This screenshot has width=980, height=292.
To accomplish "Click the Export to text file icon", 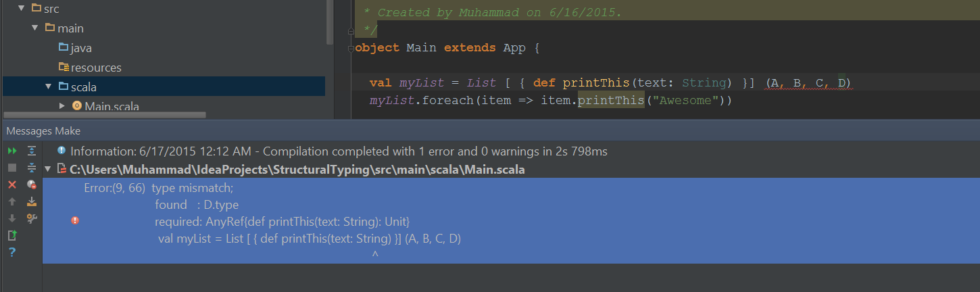I will click(x=12, y=235).
